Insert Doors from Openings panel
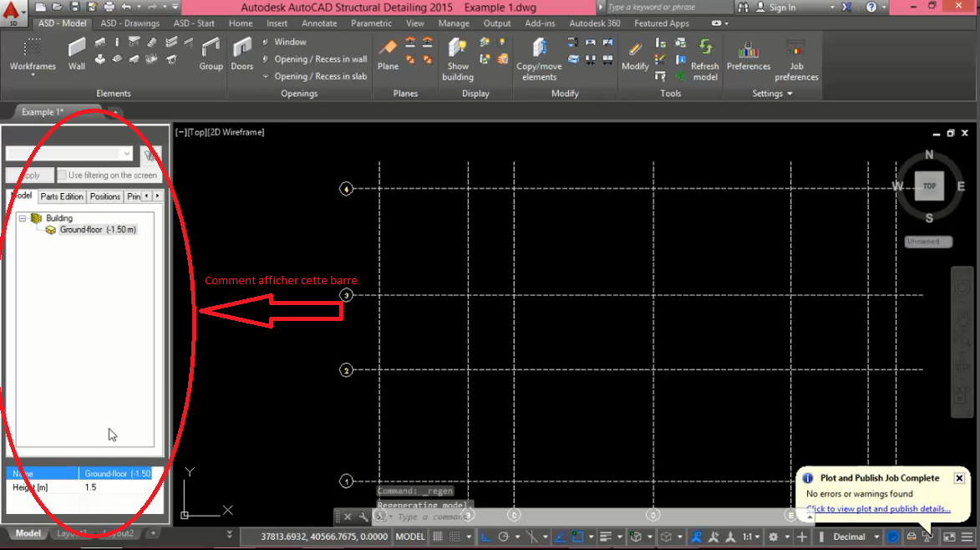This screenshot has width=980, height=550. click(x=242, y=53)
